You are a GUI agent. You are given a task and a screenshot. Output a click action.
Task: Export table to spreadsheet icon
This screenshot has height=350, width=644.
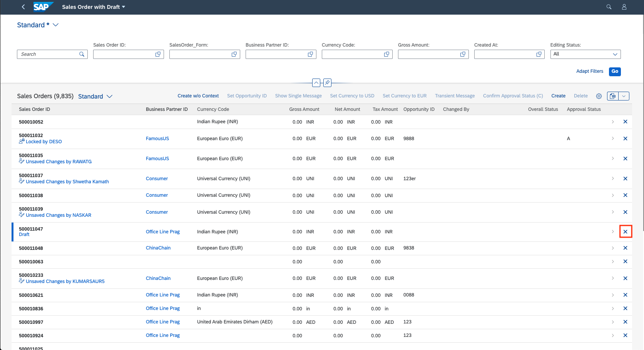(x=613, y=96)
